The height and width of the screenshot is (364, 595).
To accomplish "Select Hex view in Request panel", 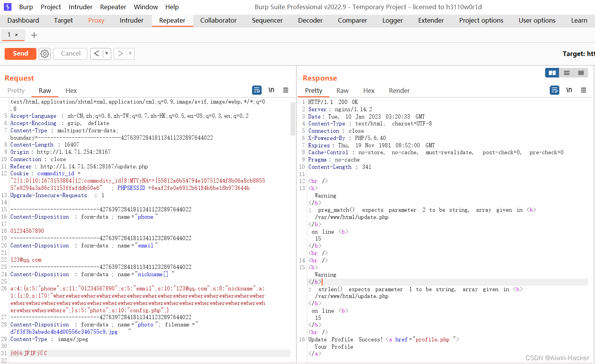I will [x=71, y=91].
